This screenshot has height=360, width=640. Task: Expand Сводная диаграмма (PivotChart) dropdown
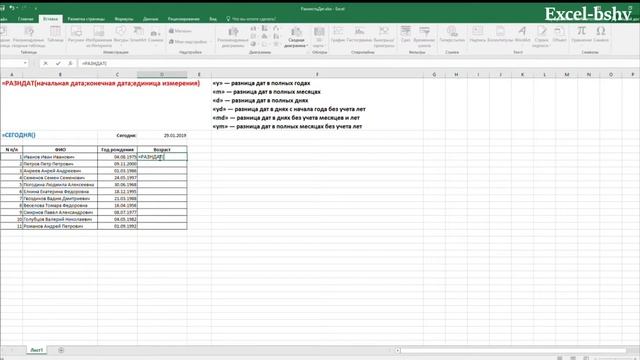[x=296, y=37]
